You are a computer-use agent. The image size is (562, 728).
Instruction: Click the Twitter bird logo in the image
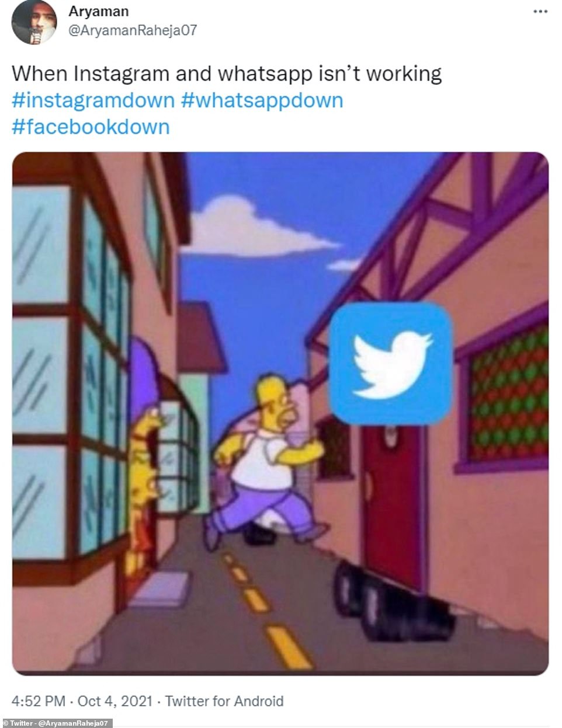point(391,363)
